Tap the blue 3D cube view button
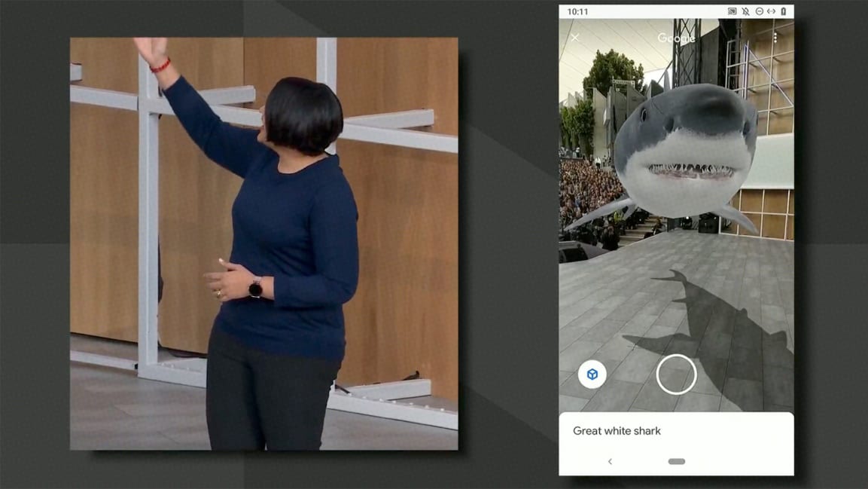 point(592,374)
